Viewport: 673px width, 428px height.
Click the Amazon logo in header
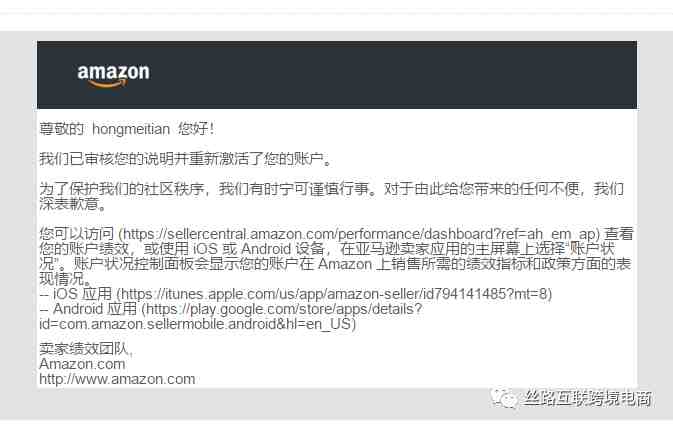(x=114, y=75)
